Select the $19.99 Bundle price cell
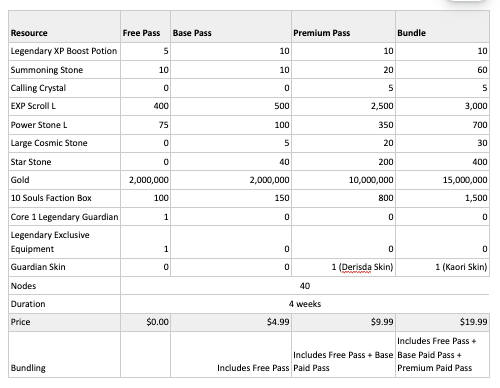Image resolution: width=500 pixels, height=388 pixels. (x=442, y=322)
